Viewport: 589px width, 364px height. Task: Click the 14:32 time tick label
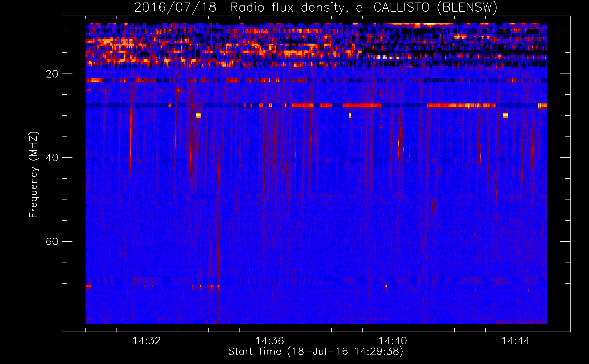[147, 341]
